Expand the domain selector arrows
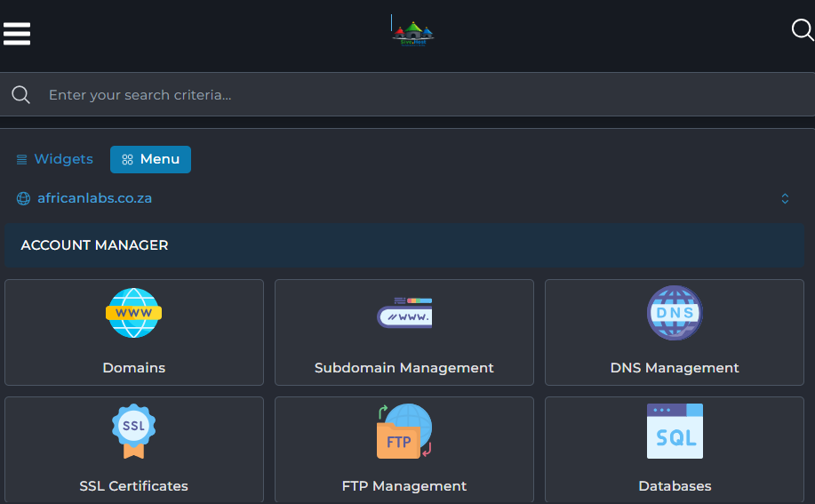The height and width of the screenshot is (504, 815). click(785, 198)
